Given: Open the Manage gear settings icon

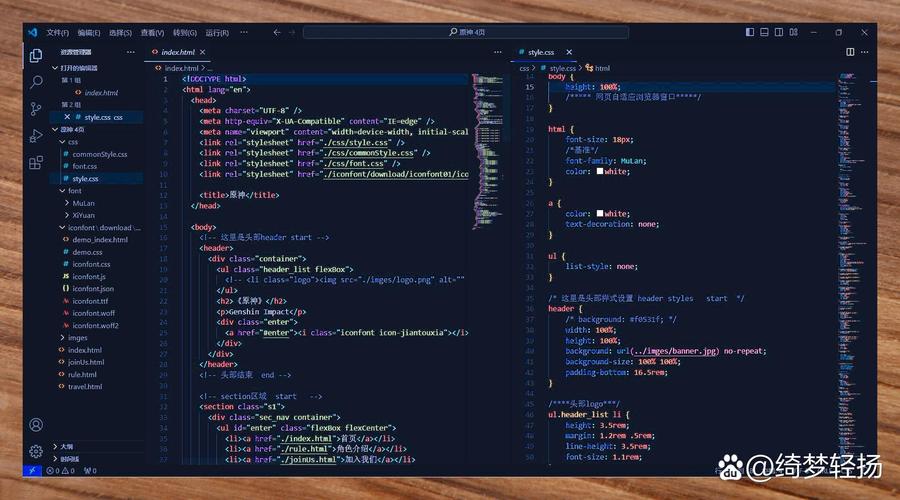Looking at the screenshot, I should (36, 451).
